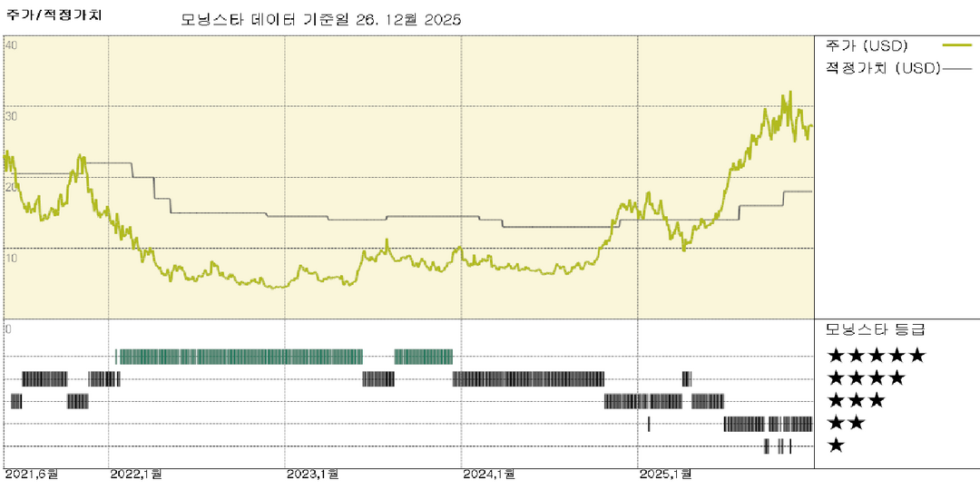
Task: Click the lone two-star tick after 2025,1월
Action: click(649, 423)
